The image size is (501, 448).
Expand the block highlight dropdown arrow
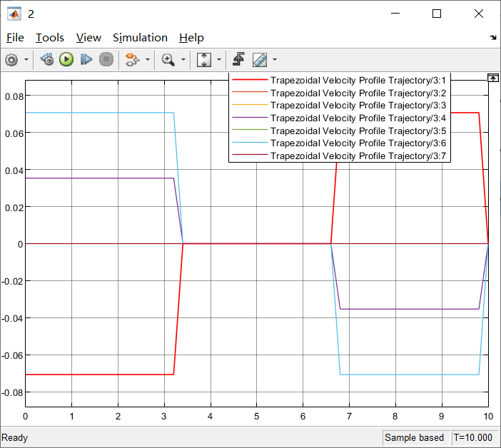pyautogui.click(x=148, y=60)
